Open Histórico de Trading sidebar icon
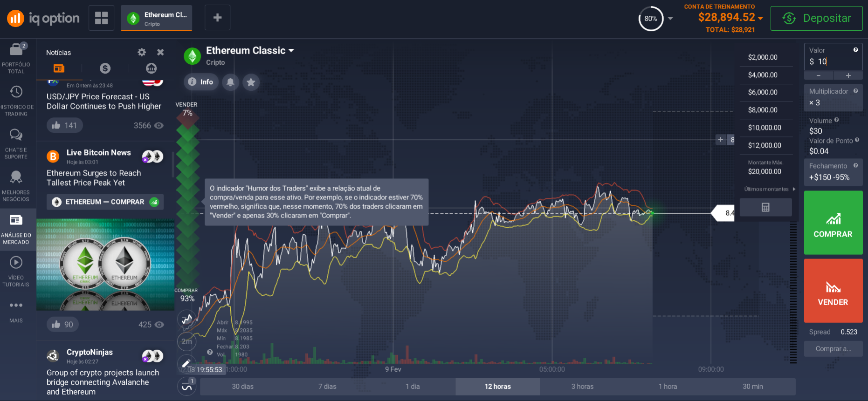This screenshot has width=868, height=401. pyautogui.click(x=16, y=101)
